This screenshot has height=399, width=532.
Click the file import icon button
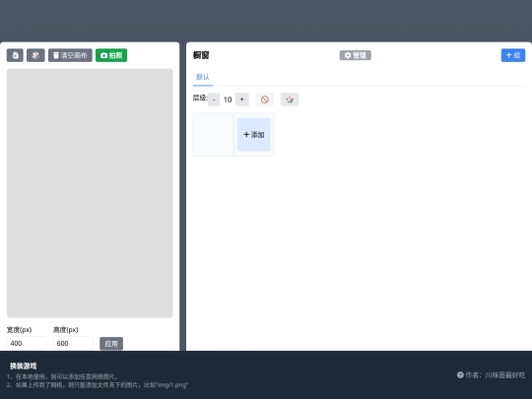click(x=15, y=55)
